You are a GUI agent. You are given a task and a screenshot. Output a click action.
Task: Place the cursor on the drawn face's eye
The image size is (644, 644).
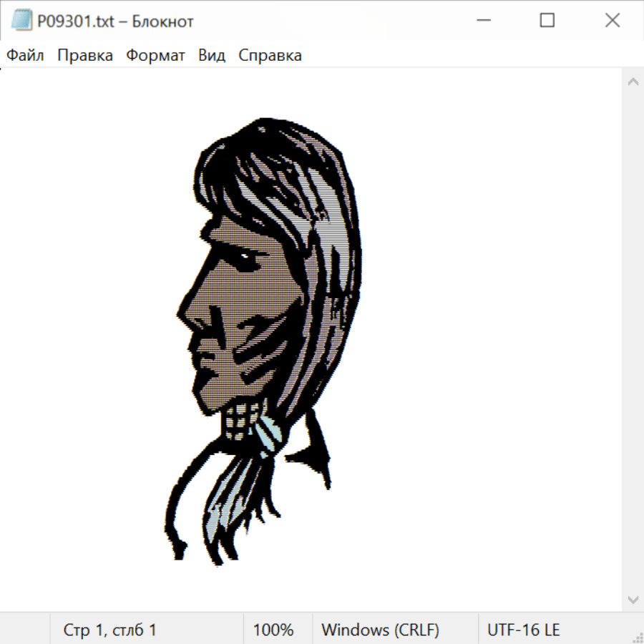tap(245, 256)
